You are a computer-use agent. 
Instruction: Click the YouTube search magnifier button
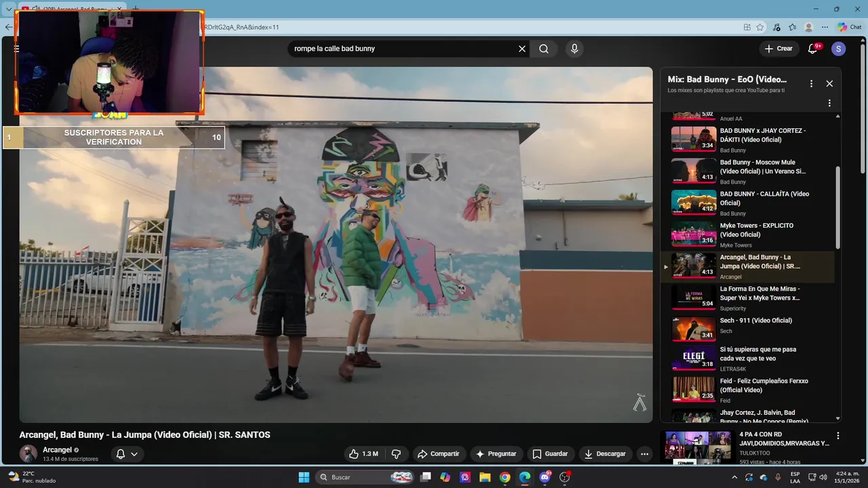pos(544,49)
